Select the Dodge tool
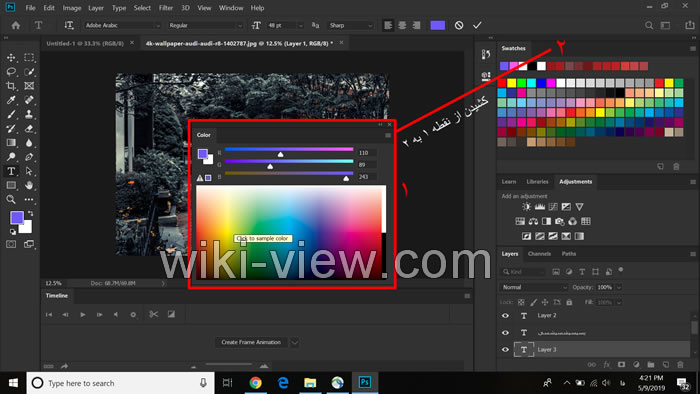This screenshot has height=394, width=700. point(11,157)
